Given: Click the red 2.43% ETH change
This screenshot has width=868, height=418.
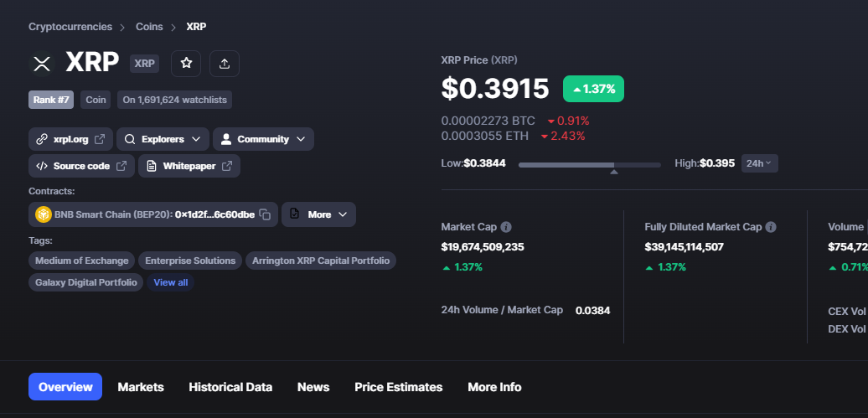Looking at the screenshot, I should pos(563,136).
